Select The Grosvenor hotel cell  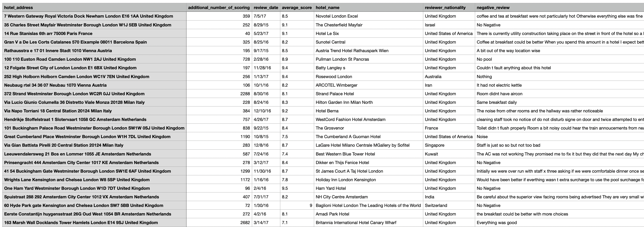coord(368,128)
